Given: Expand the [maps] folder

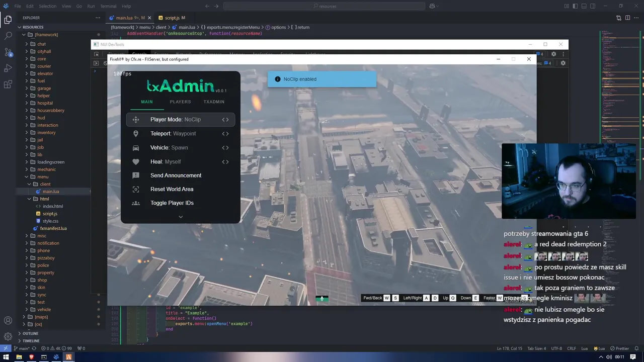Looking at the screenshot, I should (x=24, y=317).
